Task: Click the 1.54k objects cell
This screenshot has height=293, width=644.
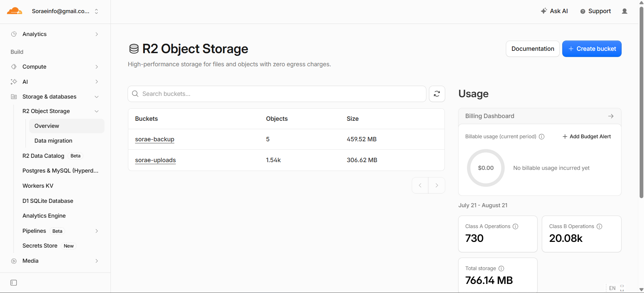Action: (273, 160)
